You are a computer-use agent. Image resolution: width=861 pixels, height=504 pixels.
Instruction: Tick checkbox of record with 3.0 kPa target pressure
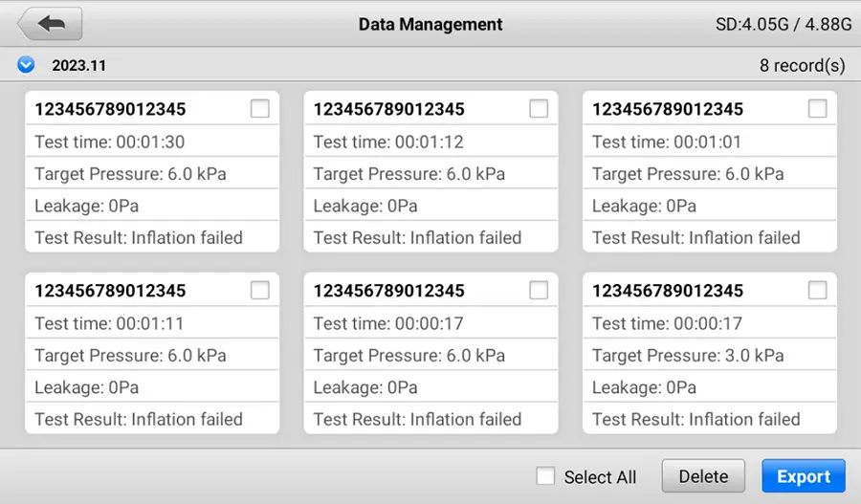tap(818, 290)
